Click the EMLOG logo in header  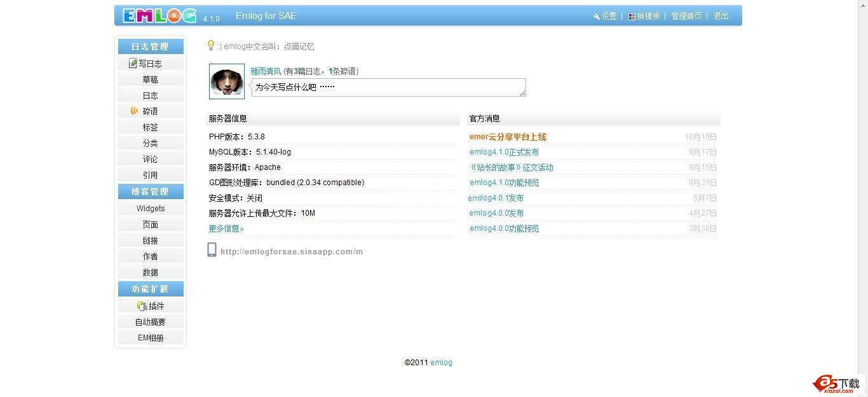159,16
